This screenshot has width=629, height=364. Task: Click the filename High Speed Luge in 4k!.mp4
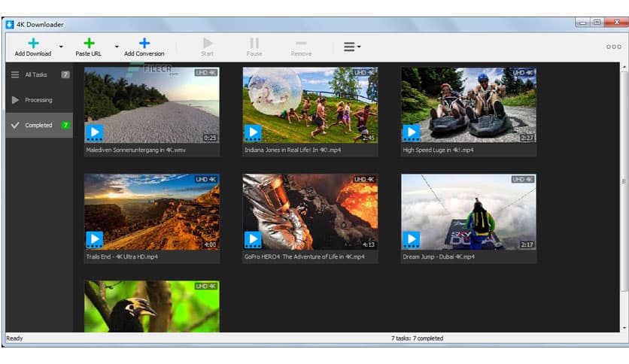point(438,150)
